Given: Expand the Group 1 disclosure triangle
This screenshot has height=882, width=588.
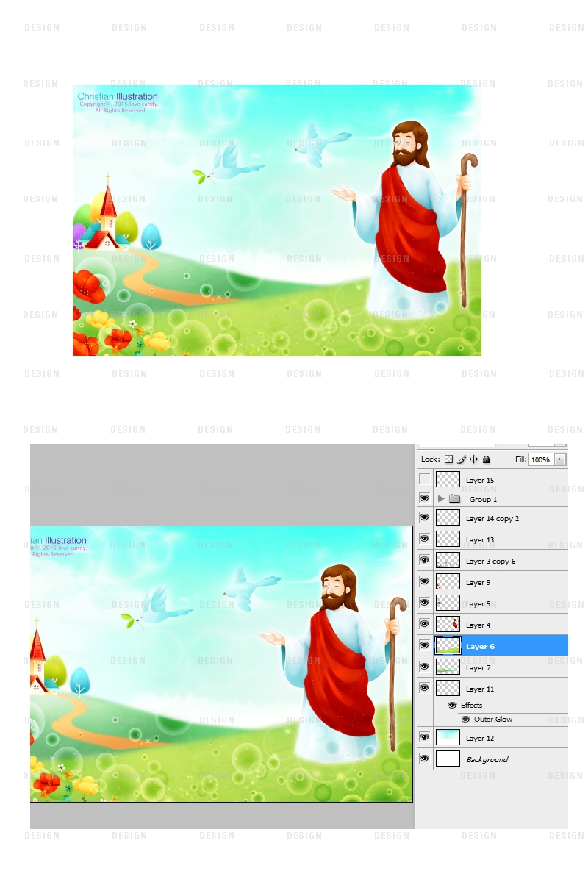Looking at the screenshot, I should point(441,499).
